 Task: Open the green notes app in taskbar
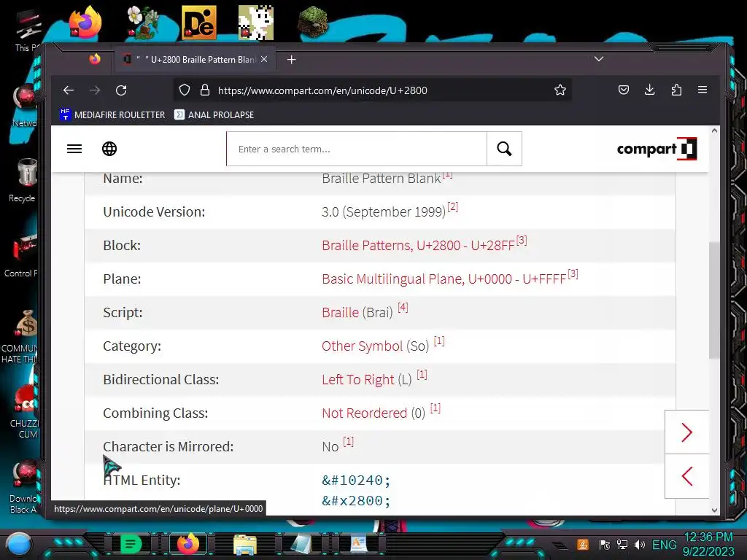coord(131,544)
